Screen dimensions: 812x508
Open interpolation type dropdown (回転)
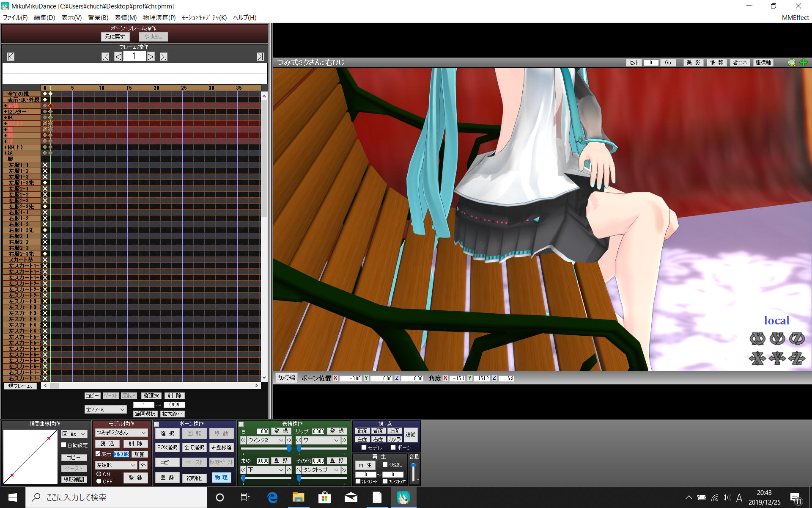click(74, 434)
